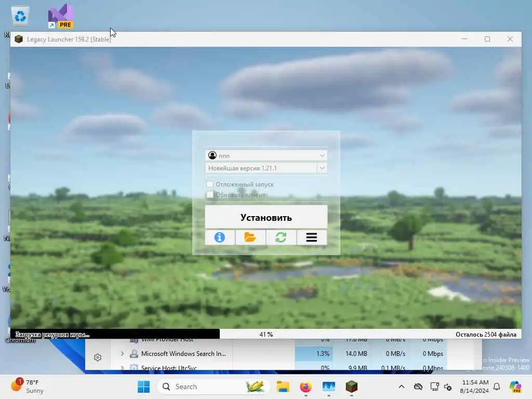Screen dimensions: 532x399
Task: Click the taskbar Search box
Action: 213,387
